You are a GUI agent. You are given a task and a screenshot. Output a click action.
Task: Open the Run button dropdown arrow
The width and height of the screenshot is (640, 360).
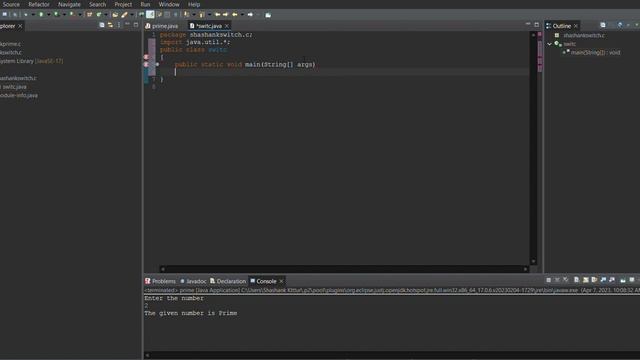48,14
